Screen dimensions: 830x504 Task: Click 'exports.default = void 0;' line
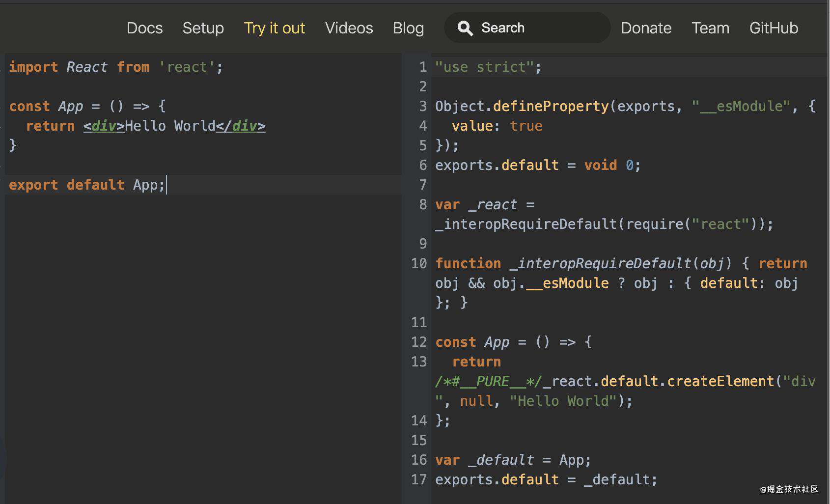[538, 165]
